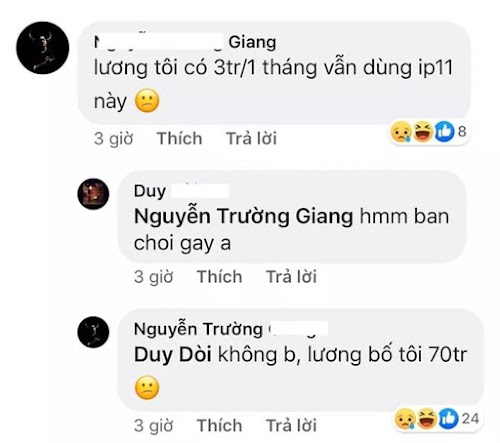Open the first commenter's dark profile avatar
This screenshot has width=500, height=443.
click(x=43, y=48)
